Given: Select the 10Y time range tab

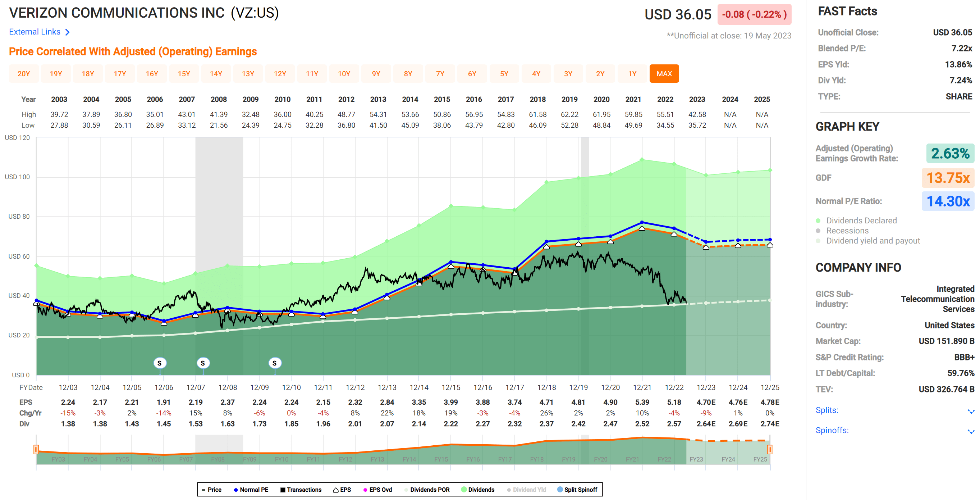Looking at the screenshot, I should 344,74.
